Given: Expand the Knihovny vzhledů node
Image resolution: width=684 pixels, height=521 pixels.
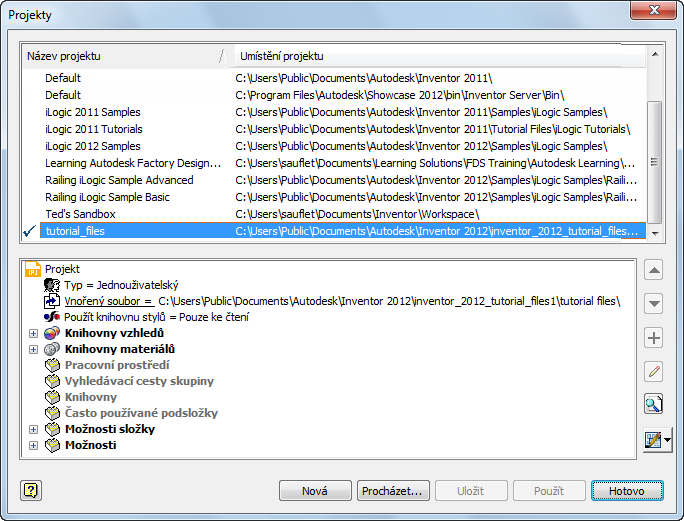Looking at the screenshot, I should pyautogui.click(x=33, y=333).
